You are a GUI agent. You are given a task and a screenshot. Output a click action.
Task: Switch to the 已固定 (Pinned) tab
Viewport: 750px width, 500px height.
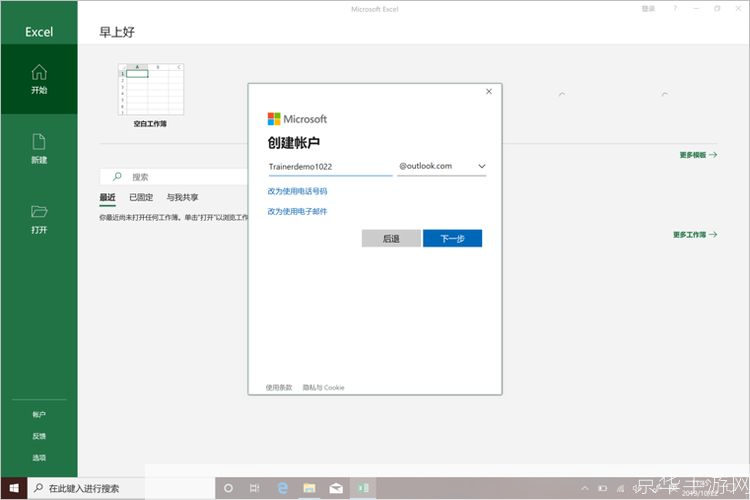coord(140,198)
